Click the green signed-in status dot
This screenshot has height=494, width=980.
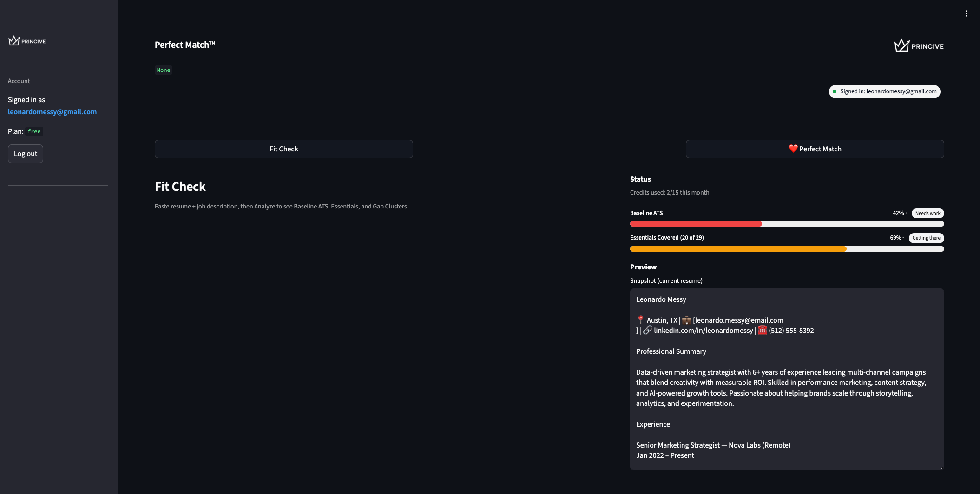coord(835,91)
